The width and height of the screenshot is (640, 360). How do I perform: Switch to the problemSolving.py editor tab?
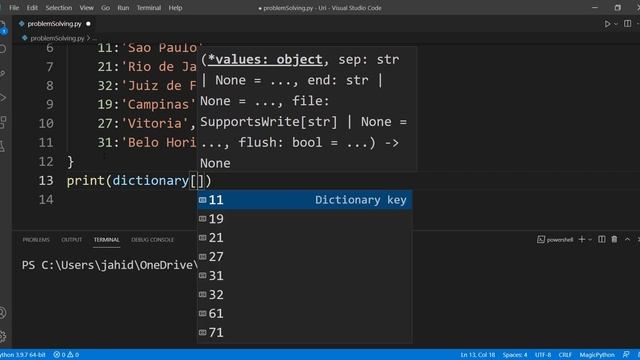point(54,24)
